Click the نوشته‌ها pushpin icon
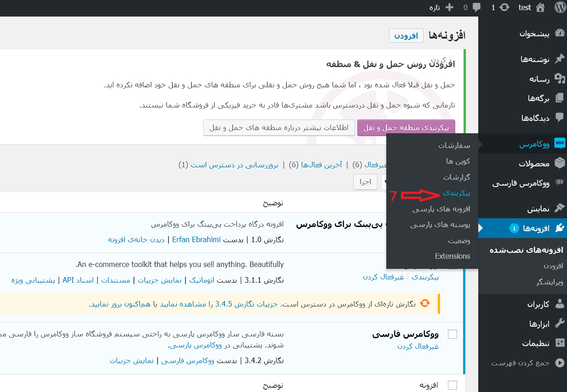 click(x=559, y=59)
